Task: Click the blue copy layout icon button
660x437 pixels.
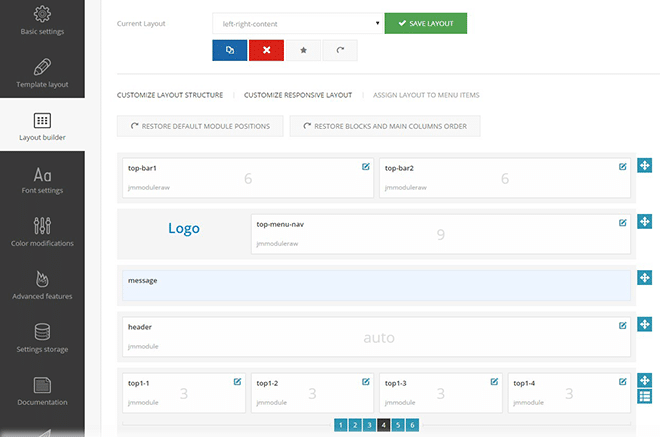Action: tap(230, 50)
